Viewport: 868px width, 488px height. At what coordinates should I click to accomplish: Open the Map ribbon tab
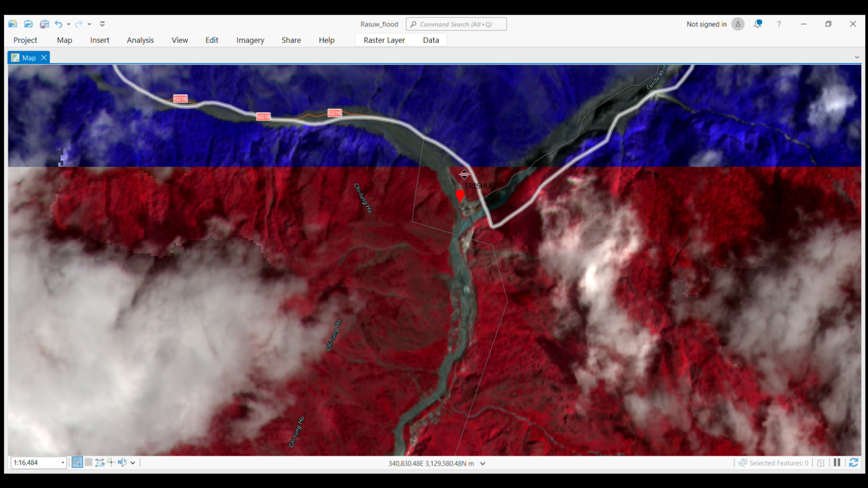pos(64,40)
